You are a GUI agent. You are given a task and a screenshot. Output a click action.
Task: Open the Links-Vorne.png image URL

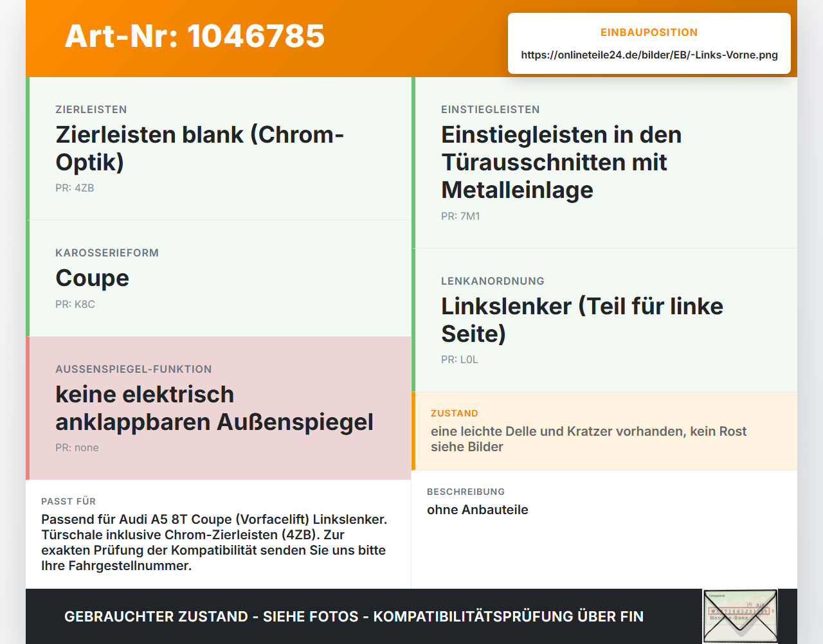pos(649,55)
